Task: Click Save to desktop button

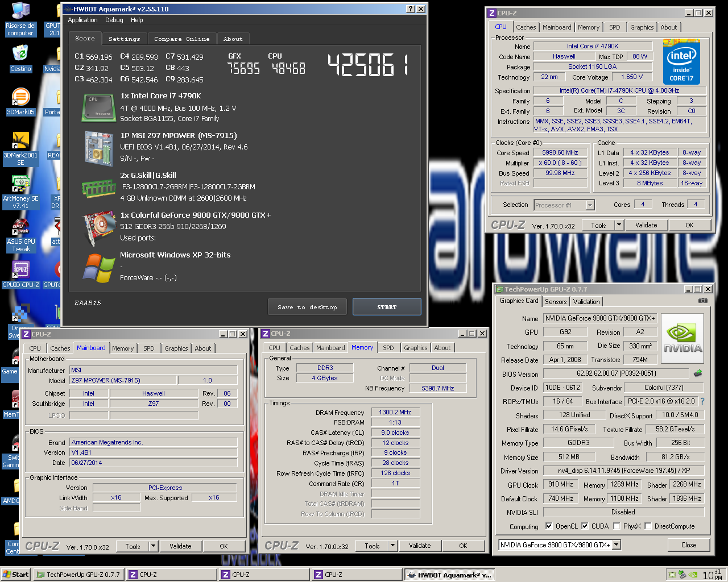Action: click(307, 307)
